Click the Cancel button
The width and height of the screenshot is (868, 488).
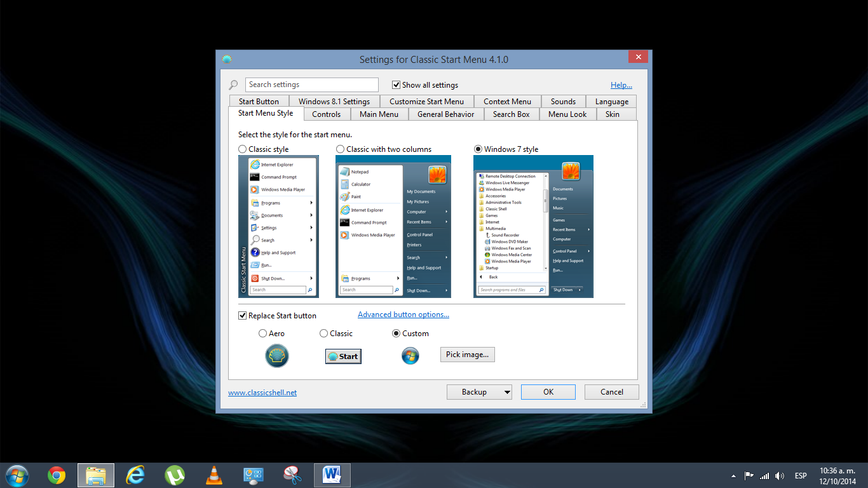click(612, 392)
